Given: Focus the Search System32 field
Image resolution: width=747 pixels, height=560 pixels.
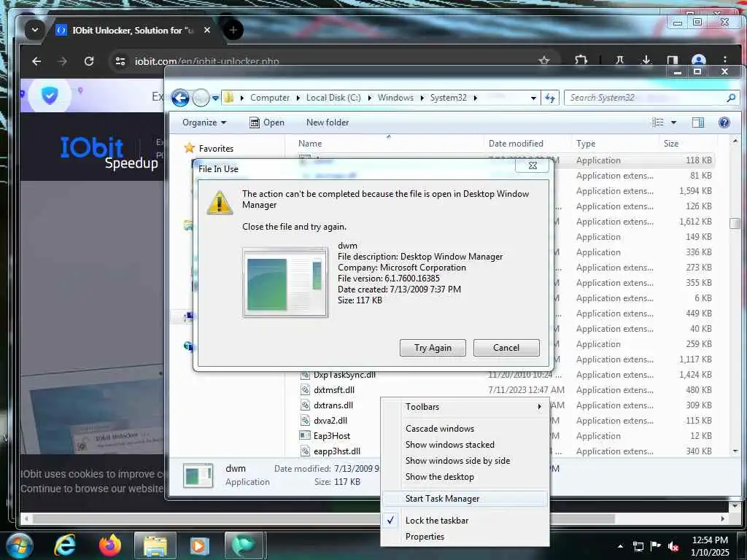Looking at the screenshot, I should coord(646,98).
